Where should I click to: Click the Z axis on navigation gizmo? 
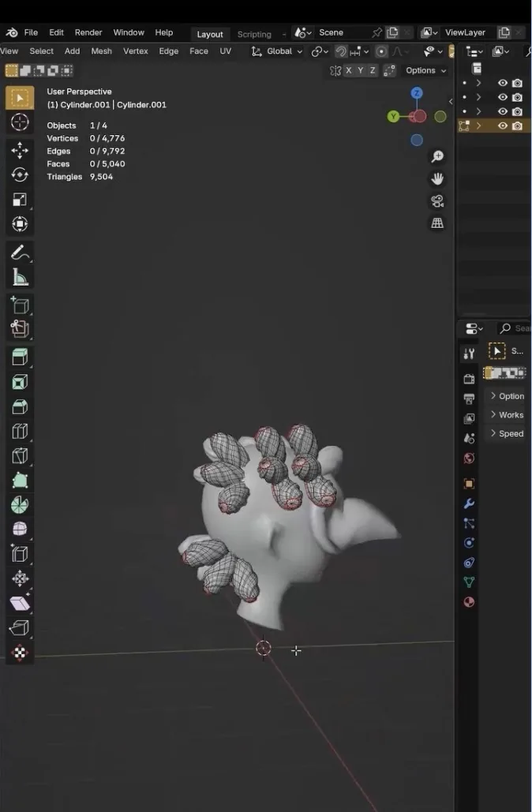pos(417,93)
